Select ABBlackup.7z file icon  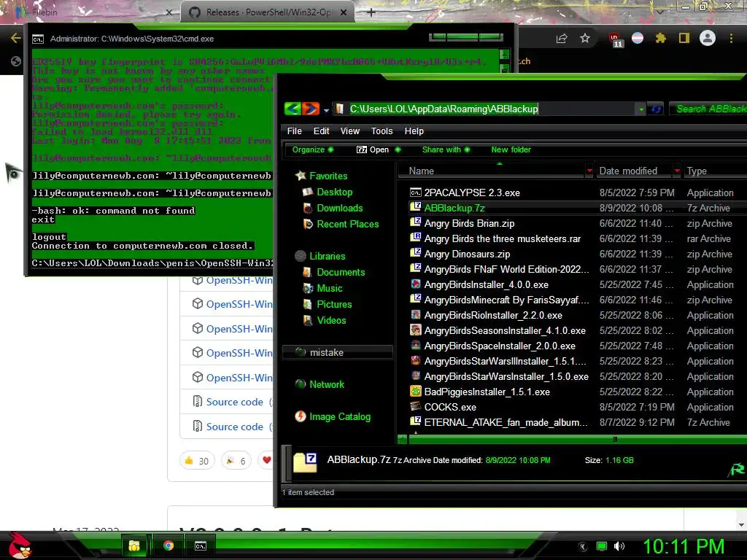[x=415, y=207]
